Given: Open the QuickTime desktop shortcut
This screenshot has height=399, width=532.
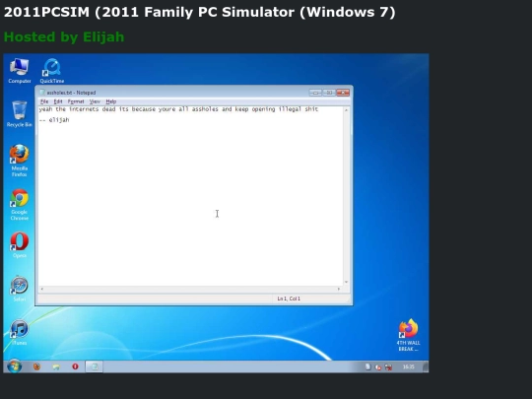Looking at the screenshot, I should 52,71.
